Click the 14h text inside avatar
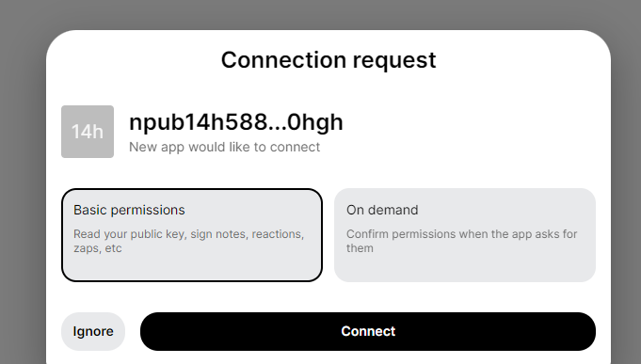641x364 pixels. pyautogui.click(x=88, y=132)
